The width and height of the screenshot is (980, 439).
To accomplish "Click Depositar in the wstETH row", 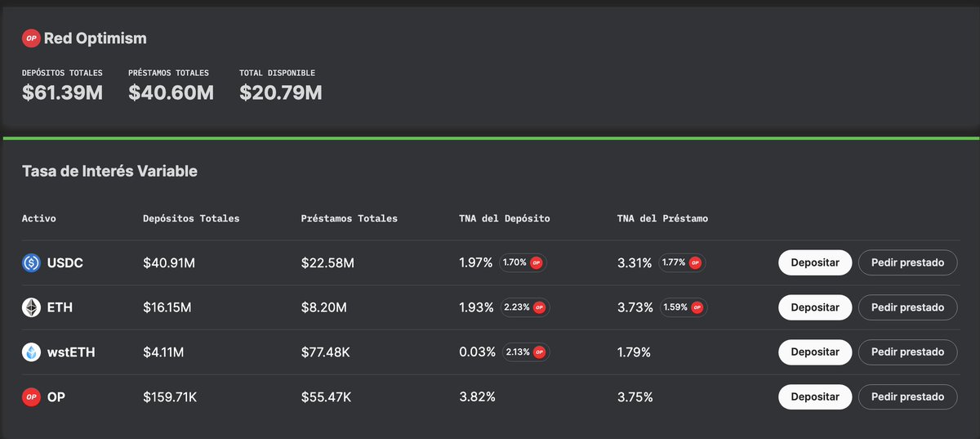I will 815,352.
